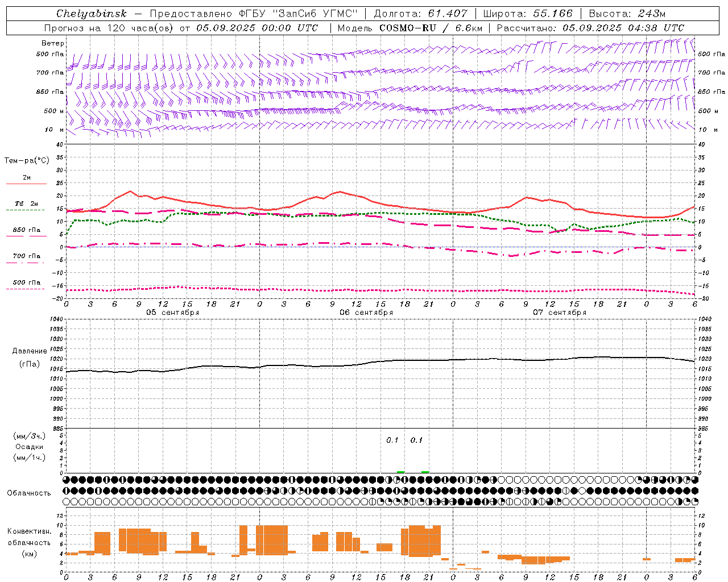Click the date label "05 сентября"
This screenshot has height=582, width=728.
click(173, 313)
